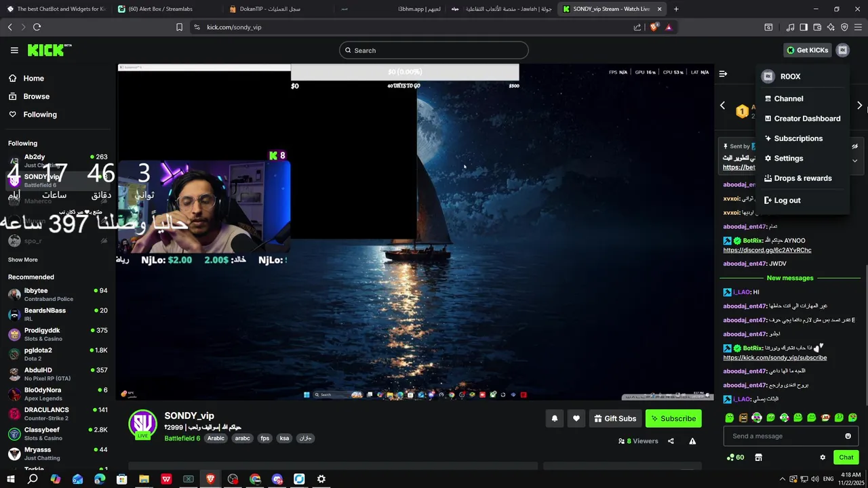Click the heart follow icon
868x488 pixels.
(x=576, y=419)
